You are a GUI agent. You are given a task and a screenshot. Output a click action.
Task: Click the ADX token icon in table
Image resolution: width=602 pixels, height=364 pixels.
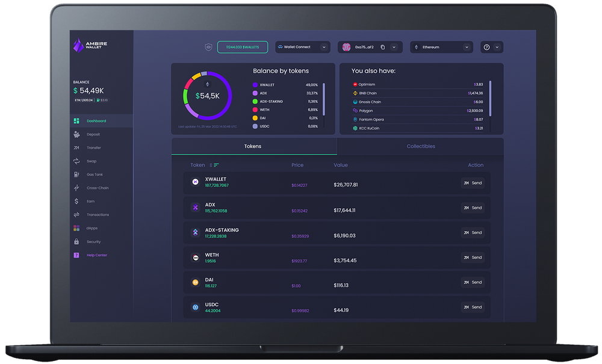196,208
